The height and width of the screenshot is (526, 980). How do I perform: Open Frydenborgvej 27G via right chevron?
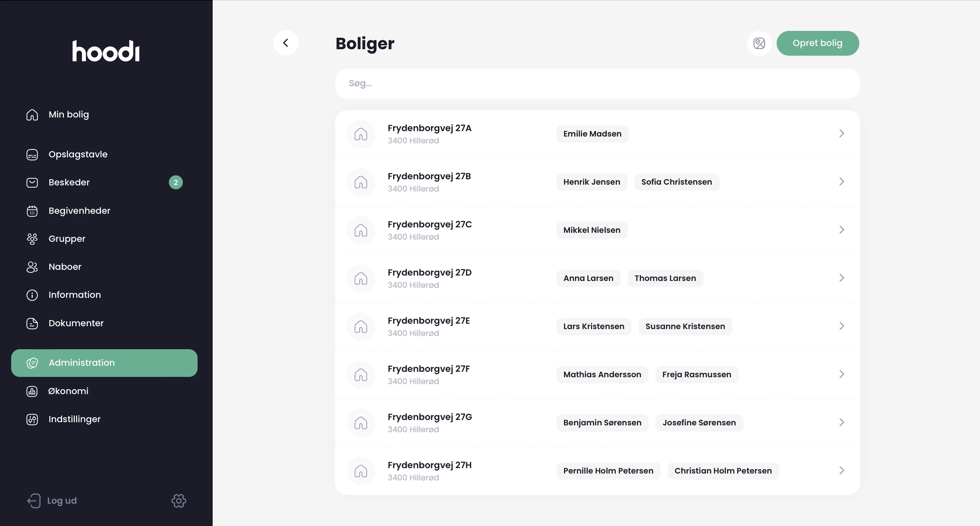842,423
